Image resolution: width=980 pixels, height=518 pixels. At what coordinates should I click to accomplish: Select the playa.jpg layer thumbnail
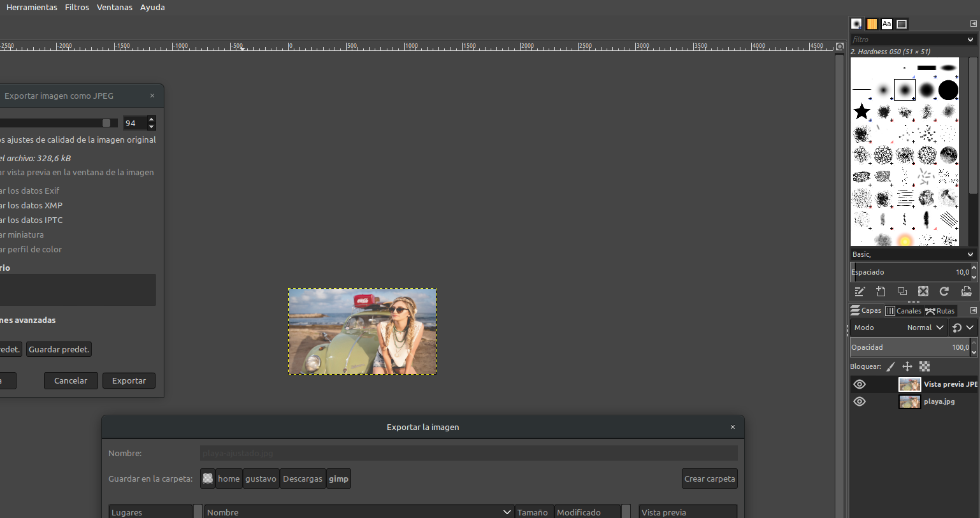click(x=909, y=401)
